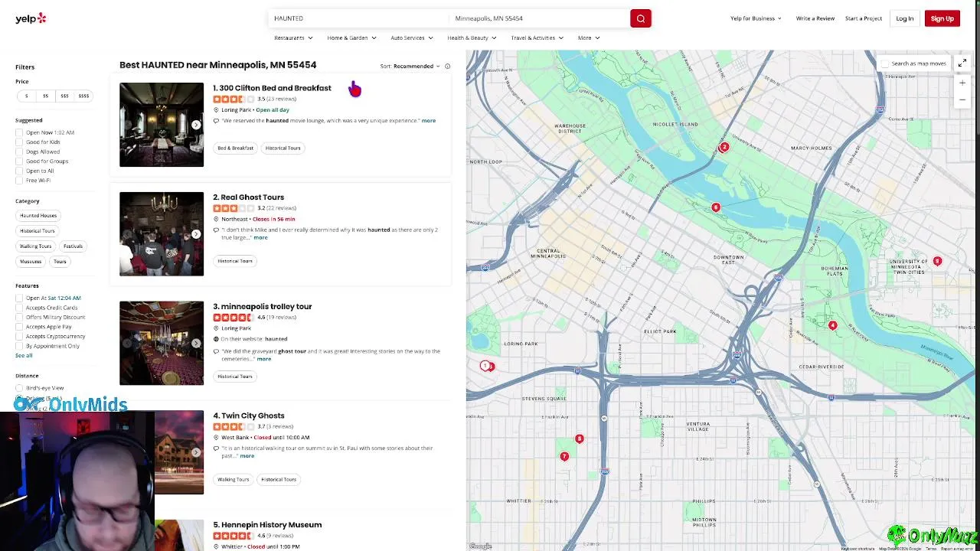
Task: Expand the Restaurants dropdown menu
Action: coord(293,37)
